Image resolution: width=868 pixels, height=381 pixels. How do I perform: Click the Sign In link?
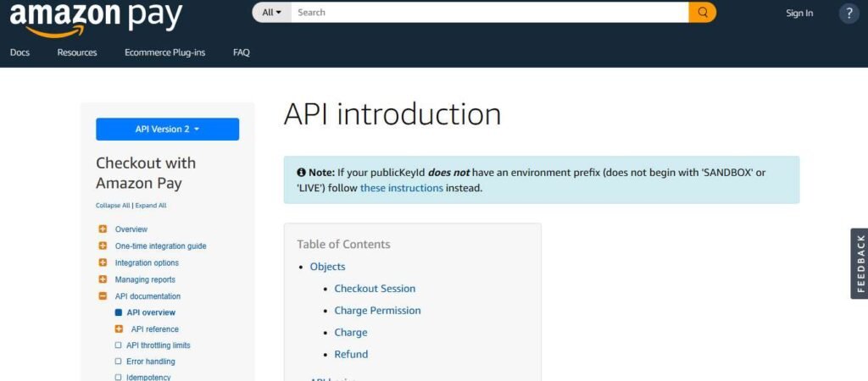(799, 14)
